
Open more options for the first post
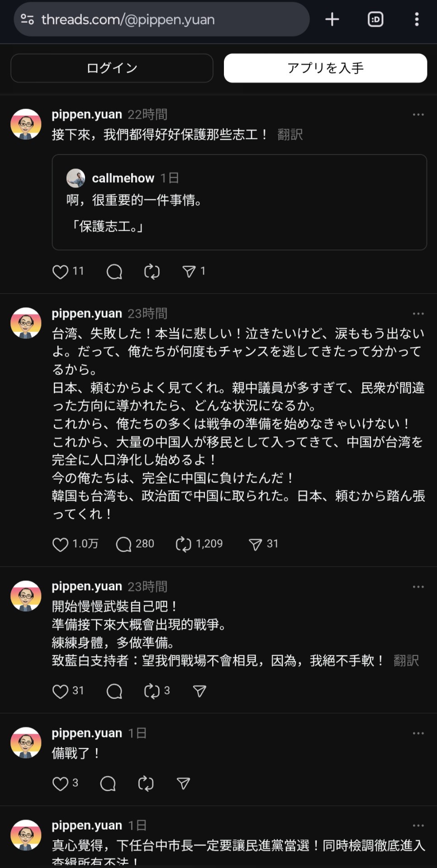tap(418, 115)
